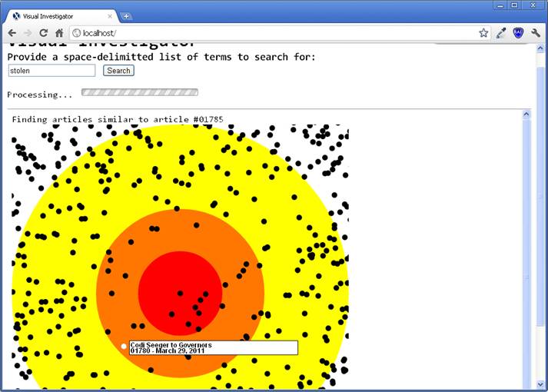
Task: Click the page scrollbar down arrow
Action: [540, 384]
